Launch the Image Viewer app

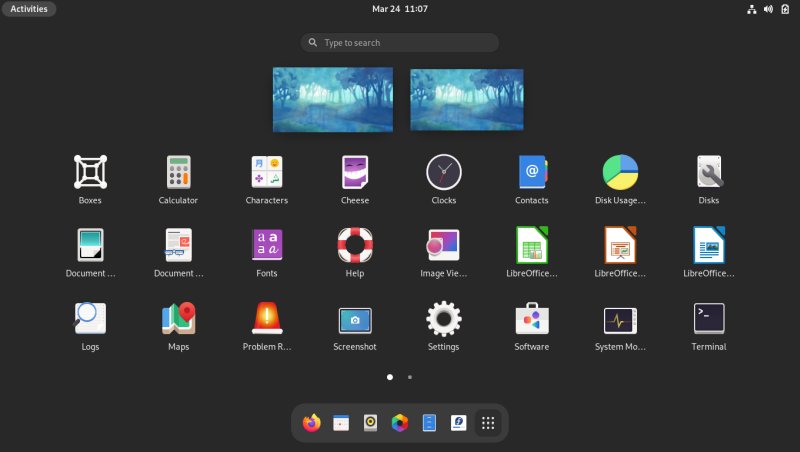coord(443,253)
